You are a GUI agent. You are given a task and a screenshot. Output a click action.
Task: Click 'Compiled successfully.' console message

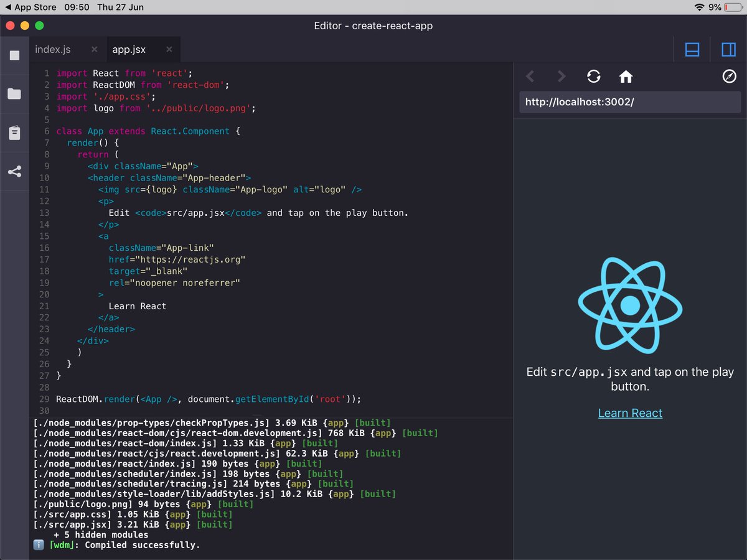[143, 545]
